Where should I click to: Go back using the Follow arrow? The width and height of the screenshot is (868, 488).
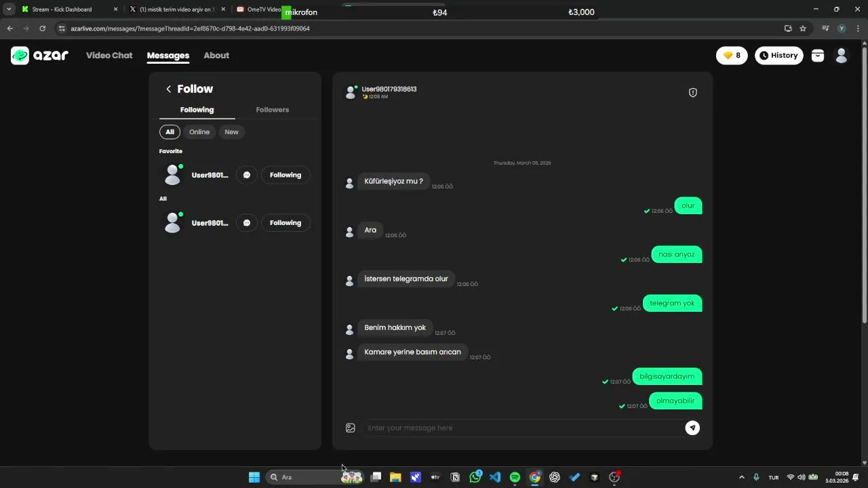[169, 89]
